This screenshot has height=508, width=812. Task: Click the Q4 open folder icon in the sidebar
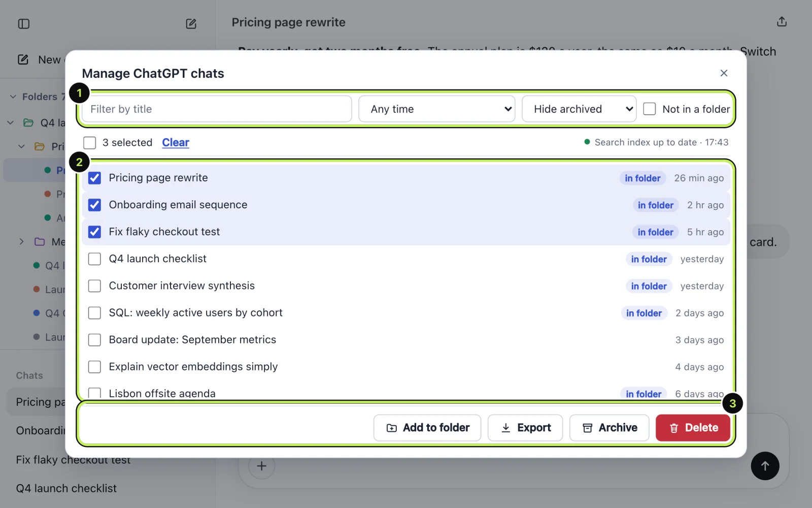pyautogui.click(x=29, y=123)
